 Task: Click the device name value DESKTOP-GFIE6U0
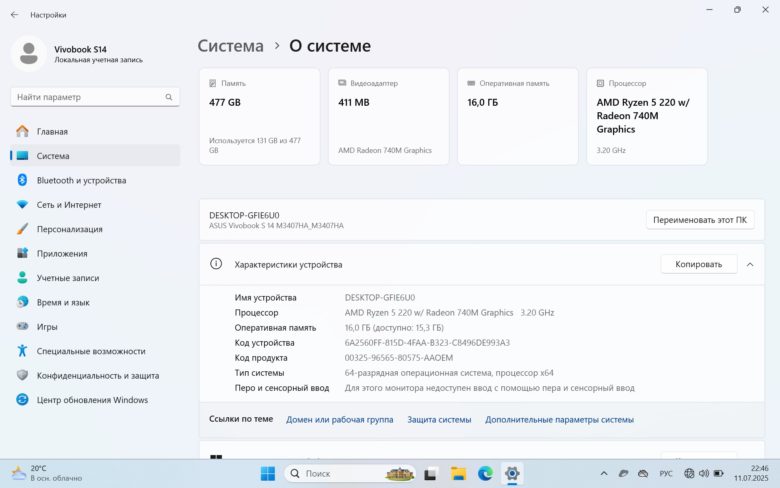pyautogui.click(x=380, y=297)
